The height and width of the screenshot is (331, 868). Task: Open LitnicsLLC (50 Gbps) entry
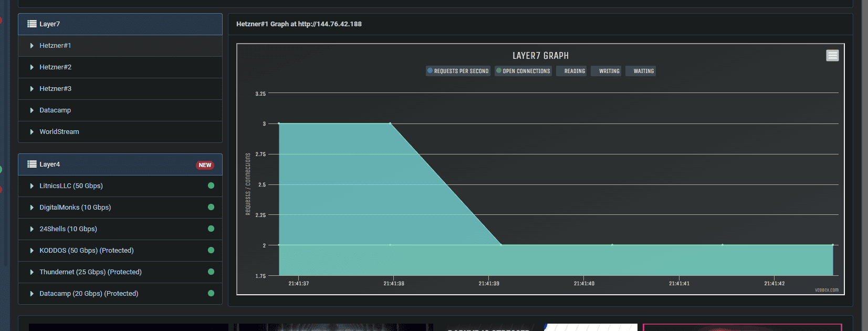point(120,186)
